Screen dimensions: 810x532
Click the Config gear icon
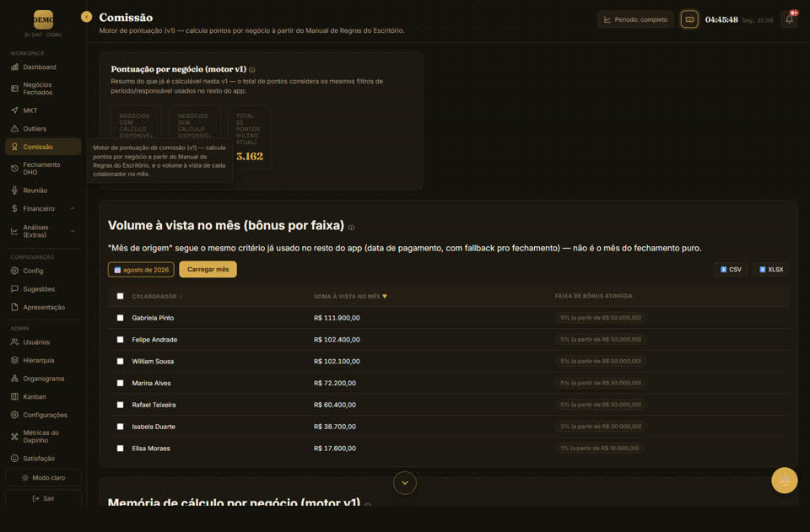click(x=14, y=271)
